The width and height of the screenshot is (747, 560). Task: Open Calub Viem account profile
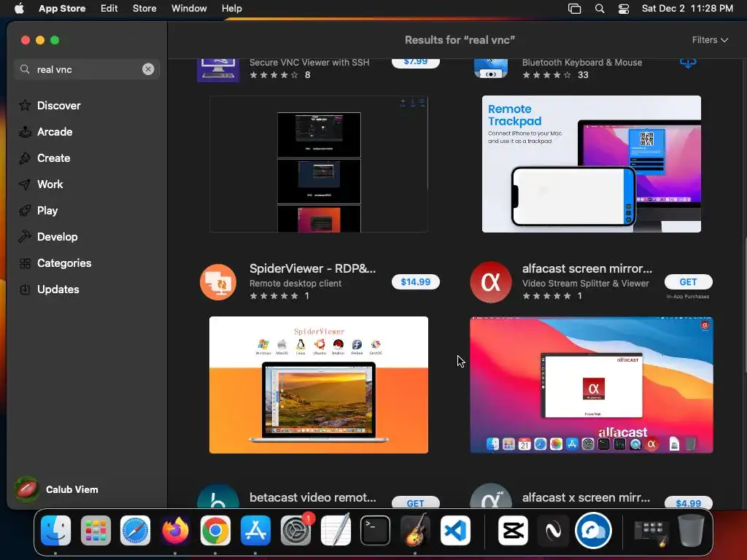pyautogui.click(x=56, y=489)
